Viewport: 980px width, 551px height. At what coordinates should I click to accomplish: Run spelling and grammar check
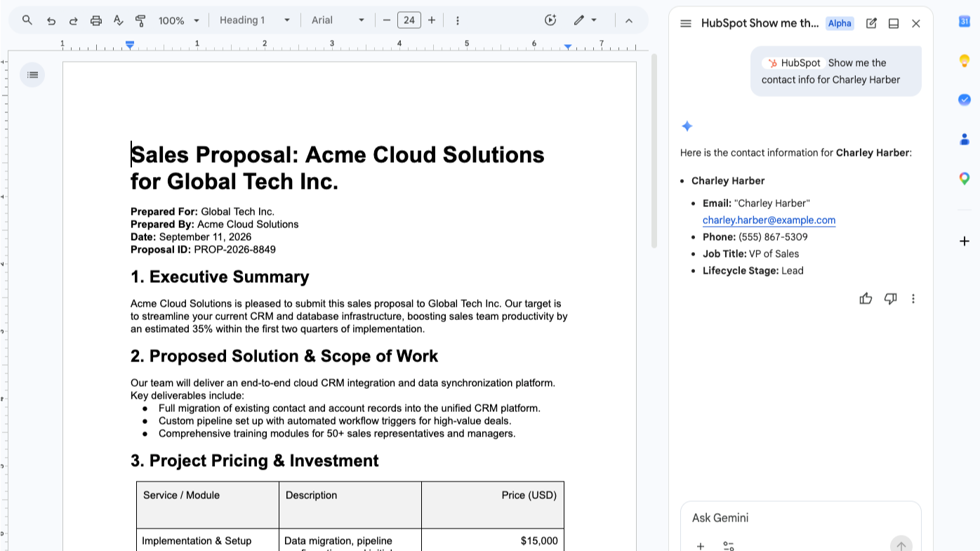[118, 20]
